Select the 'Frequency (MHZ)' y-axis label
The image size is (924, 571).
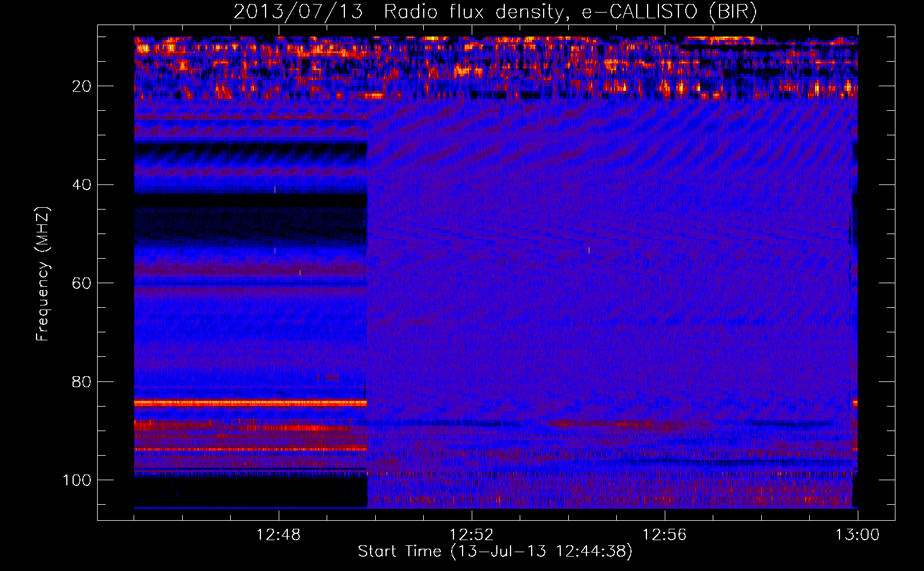click(x=43, y=274)
